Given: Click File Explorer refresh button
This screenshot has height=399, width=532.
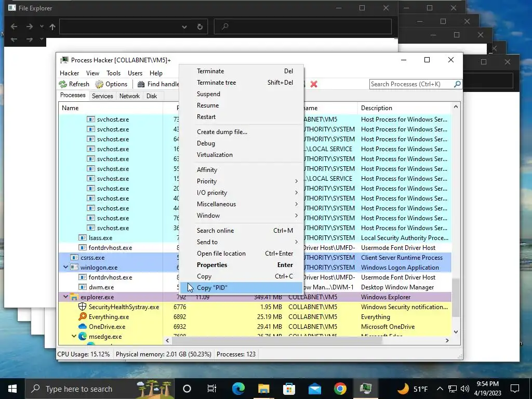Looking at the screenshot, I should [x=200, y=26].
